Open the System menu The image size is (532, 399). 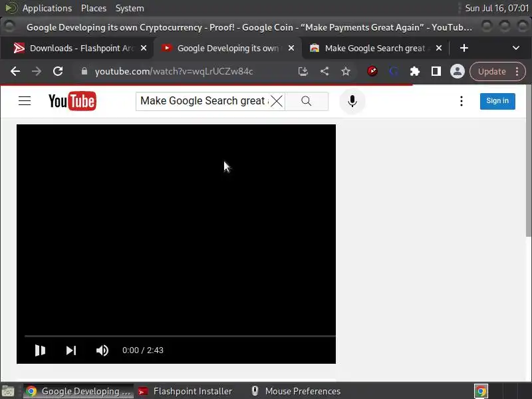coord(130,8)
